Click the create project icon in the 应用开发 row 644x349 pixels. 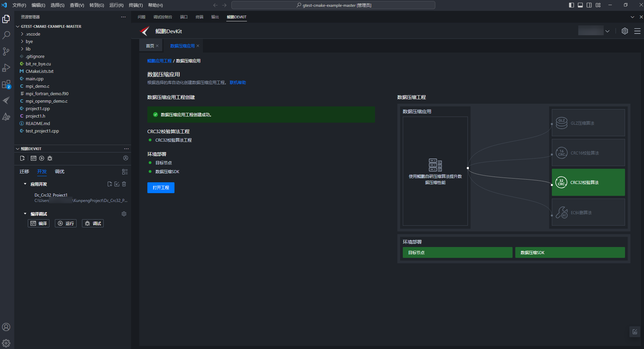pos(110,184)
